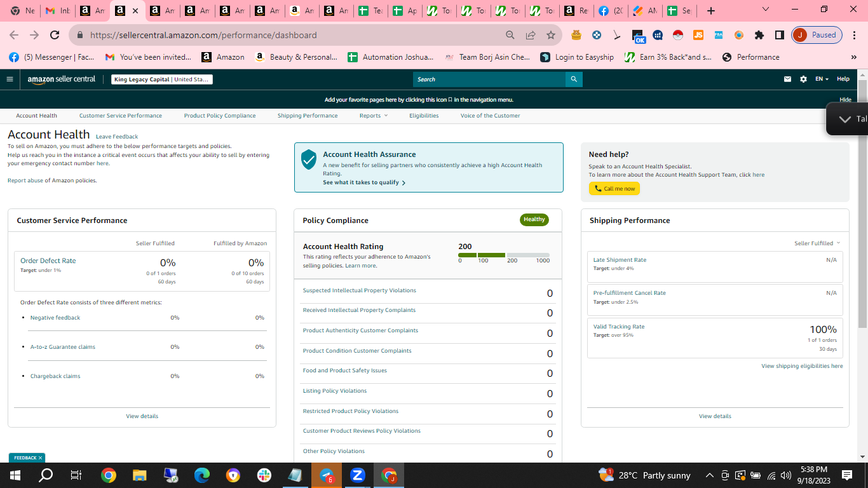The width and height of the screenshot is (868, 488).
Task: Click the search magnifier button in Seller Central
Action: click(574, 79)
